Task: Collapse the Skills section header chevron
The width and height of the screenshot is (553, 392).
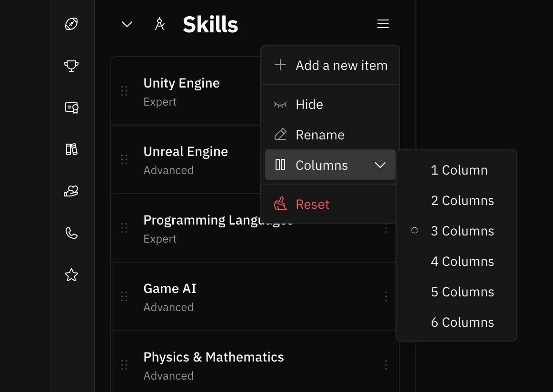Action: coord(126,24)
